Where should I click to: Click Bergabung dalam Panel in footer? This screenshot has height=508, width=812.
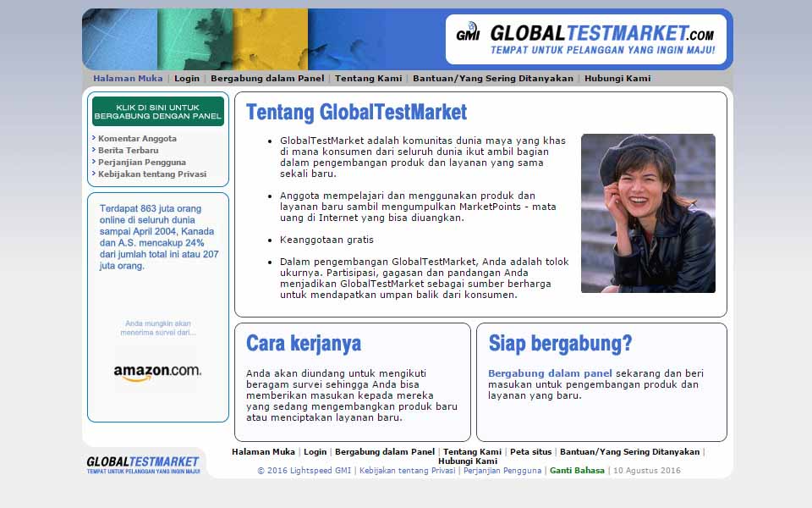point(385,451)
